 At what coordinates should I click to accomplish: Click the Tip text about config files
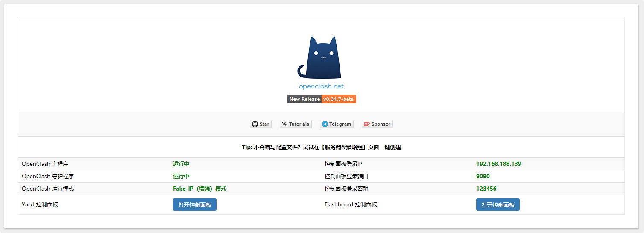point(321,147)
